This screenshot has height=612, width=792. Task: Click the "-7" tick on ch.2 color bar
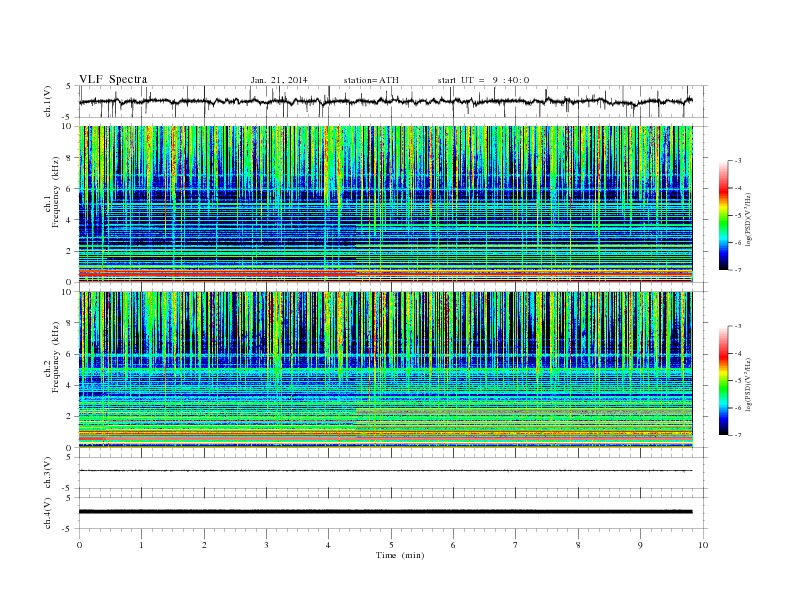coord(738,435)
